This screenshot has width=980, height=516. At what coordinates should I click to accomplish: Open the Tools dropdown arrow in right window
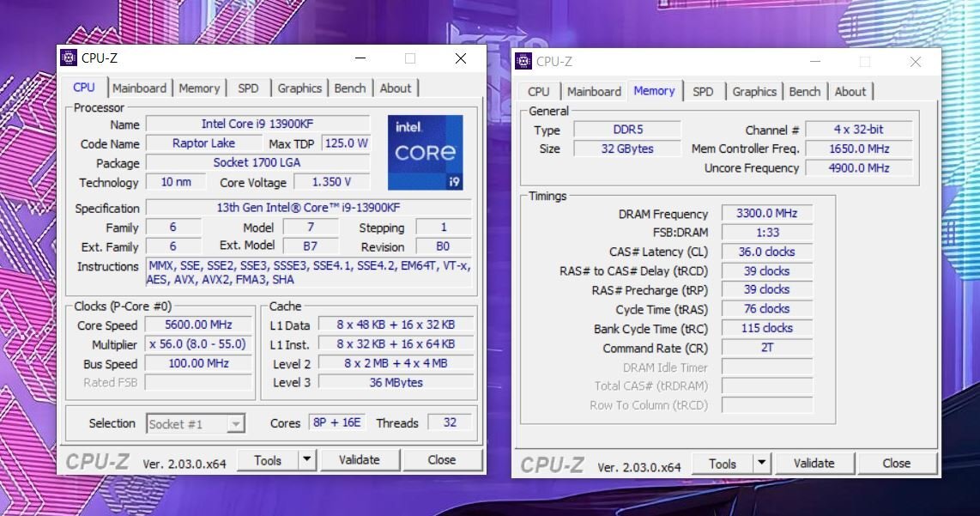tap(761, 464)
